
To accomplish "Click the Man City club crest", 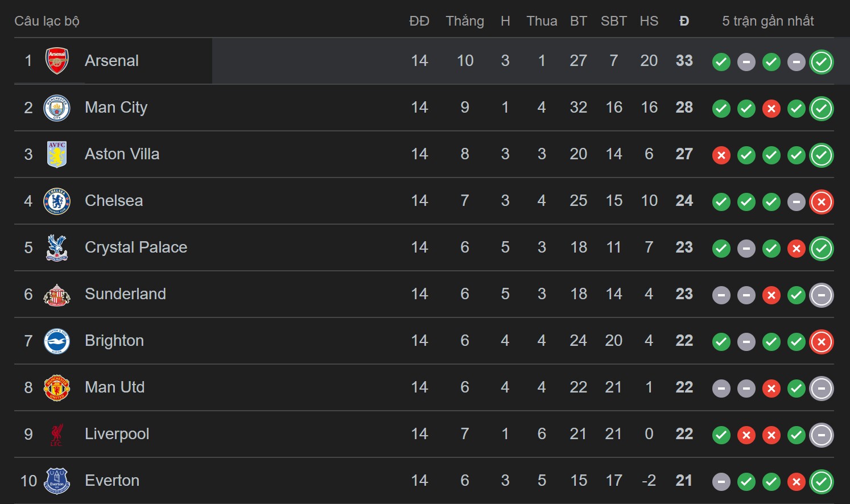I will tap(57, 108).
